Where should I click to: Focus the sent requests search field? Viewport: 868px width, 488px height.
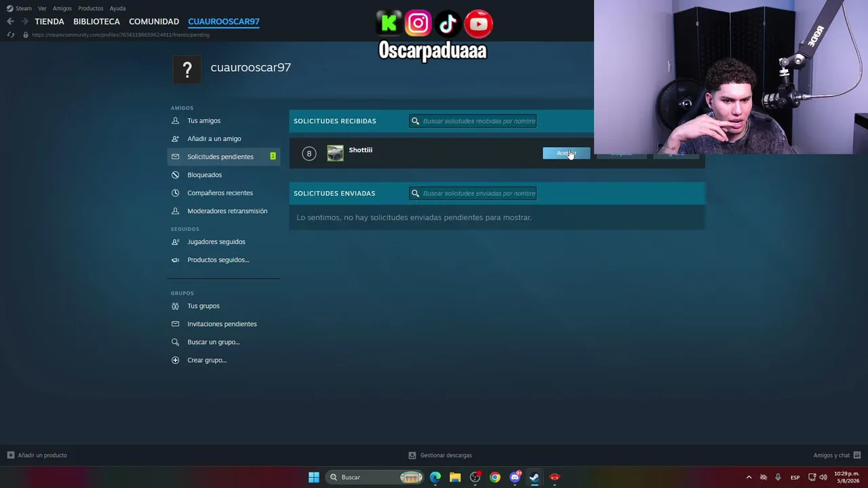[473, 193]
